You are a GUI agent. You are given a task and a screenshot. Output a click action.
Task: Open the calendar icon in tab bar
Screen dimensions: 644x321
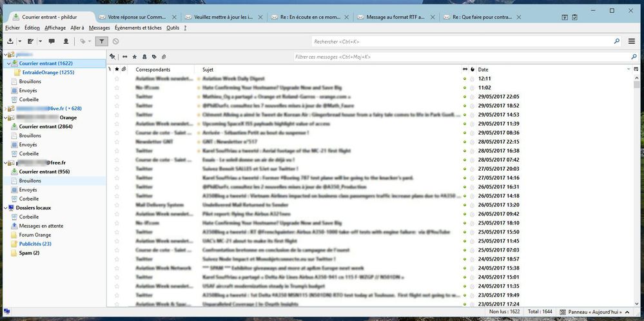click(565, 17)
